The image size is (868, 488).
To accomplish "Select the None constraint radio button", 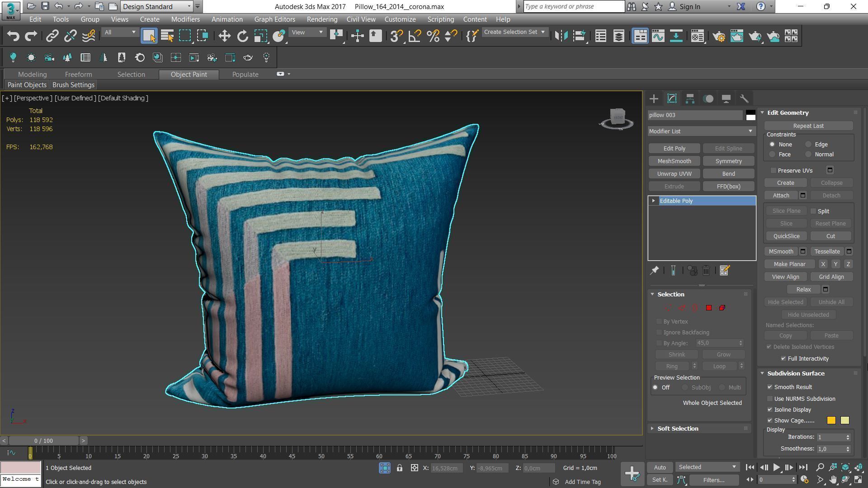I will [772, 145].
